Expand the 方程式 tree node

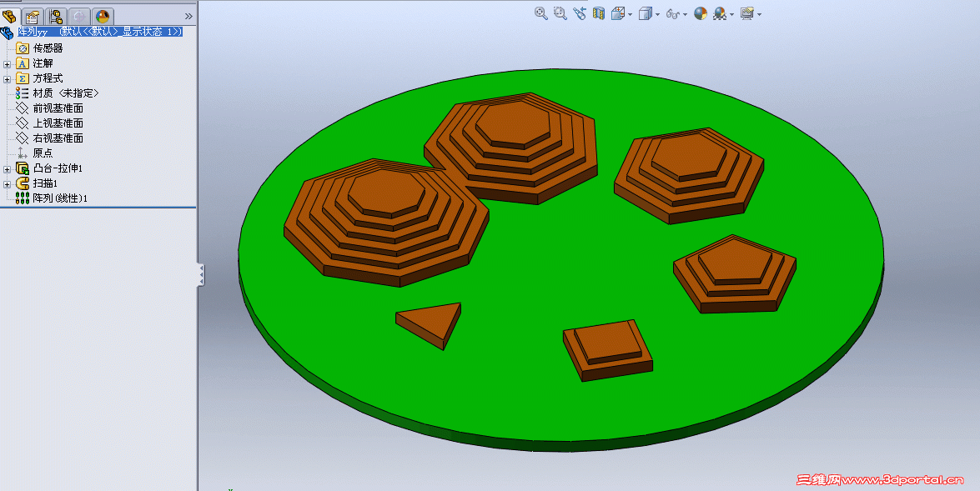(x=7, y=78)
